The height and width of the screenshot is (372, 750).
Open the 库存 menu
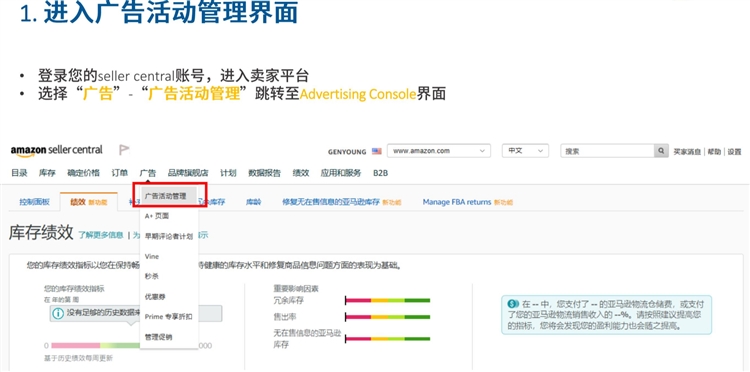[47, 173]
